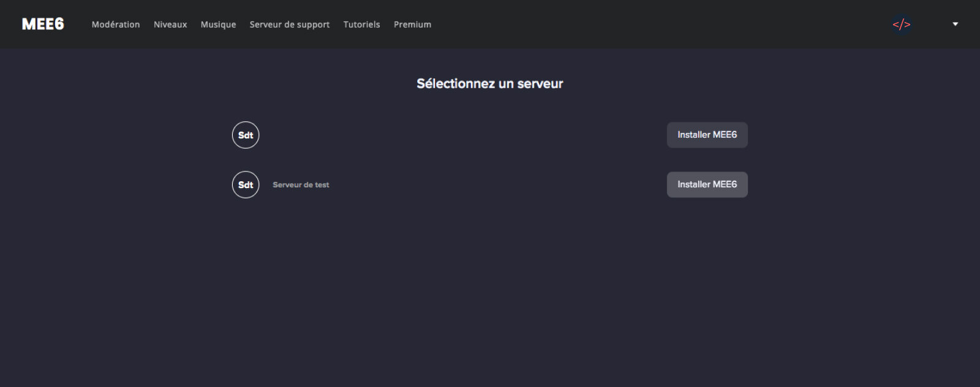Select Premium in the top bar
This screenshot has width=980, height=387.
(x=412, y=24)
